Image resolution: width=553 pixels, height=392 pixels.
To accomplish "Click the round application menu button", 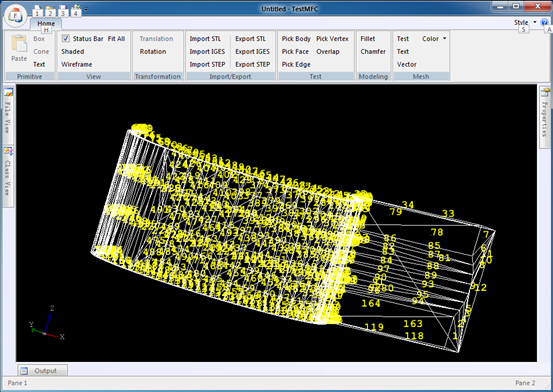I will point(15,15).
